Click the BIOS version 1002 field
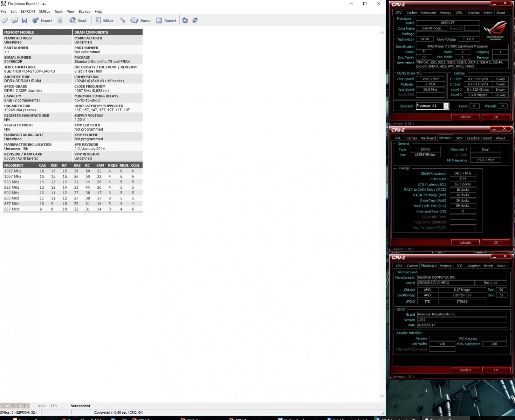 click(x=462, y=320)
